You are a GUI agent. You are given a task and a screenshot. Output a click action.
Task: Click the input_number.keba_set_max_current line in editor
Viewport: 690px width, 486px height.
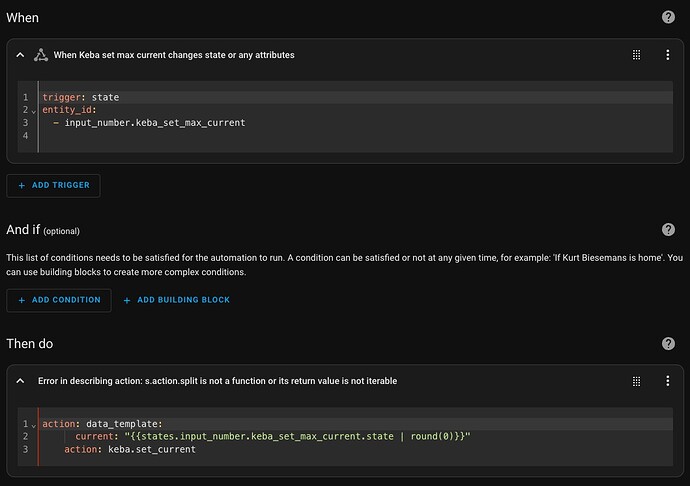[155, 122]
